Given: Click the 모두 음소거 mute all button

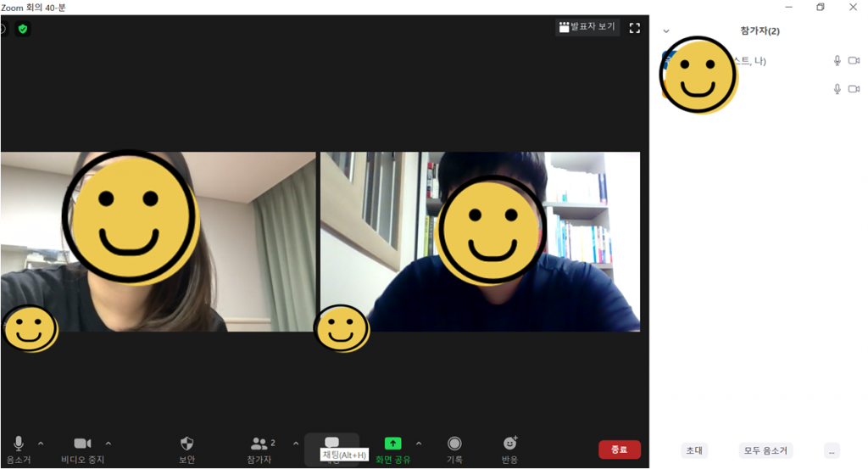Looking at the screenshot, I should (765, 450).
